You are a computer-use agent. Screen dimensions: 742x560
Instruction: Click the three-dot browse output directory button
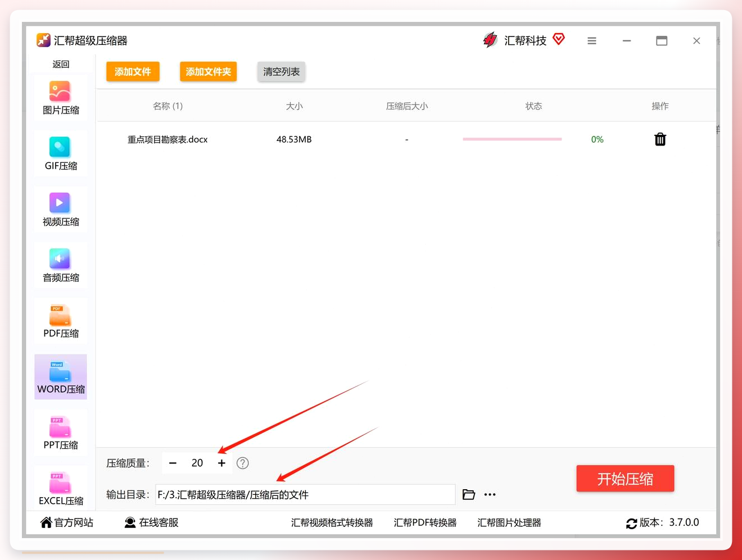[490, 494]
